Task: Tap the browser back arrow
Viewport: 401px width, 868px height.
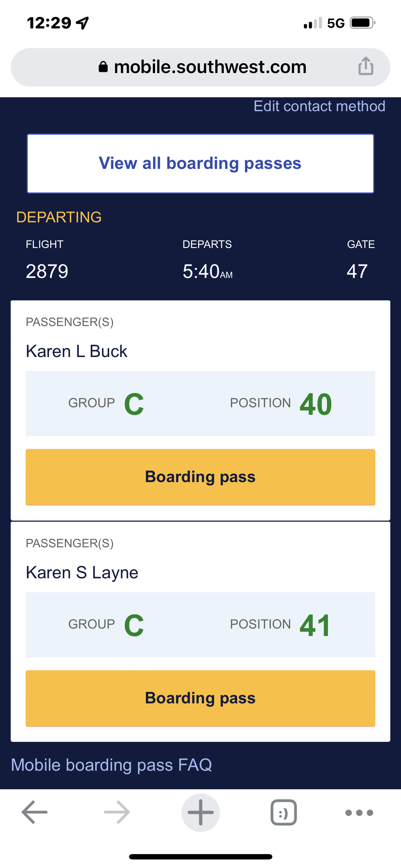Action: click(35, 812)
